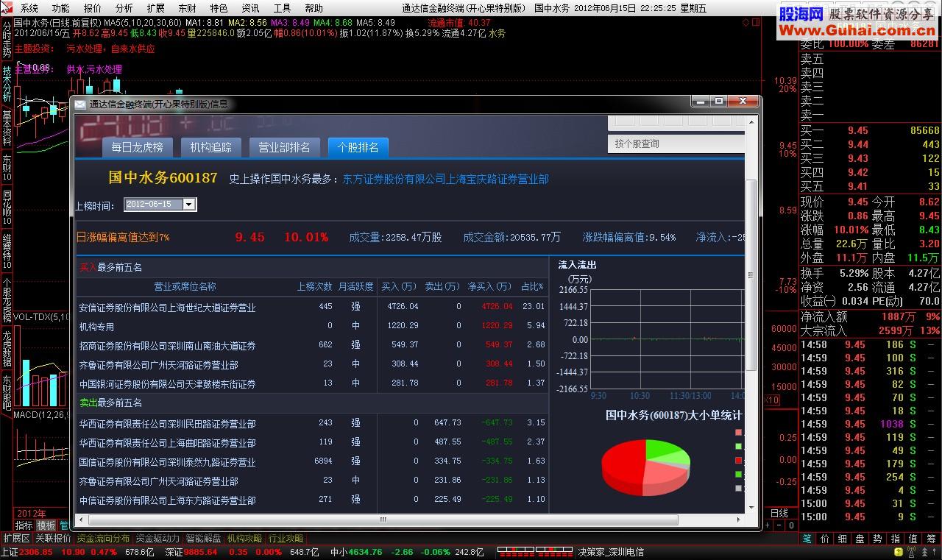Switch to 指标 bottom tab
The image size is (942, 560).
click(x=24, y=525)
